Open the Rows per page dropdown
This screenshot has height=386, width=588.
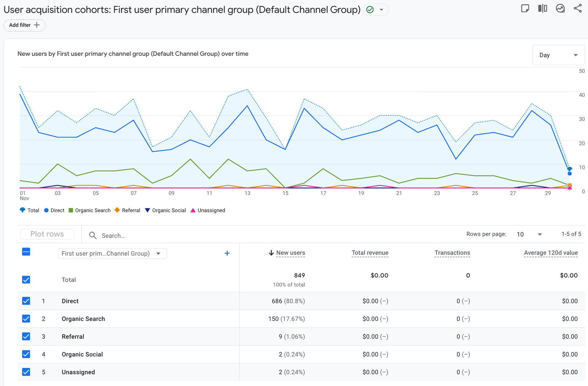[529, 234]
